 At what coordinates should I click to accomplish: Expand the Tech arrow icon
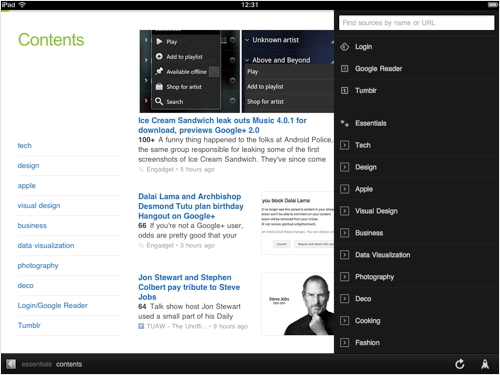(x=345, y=145)
